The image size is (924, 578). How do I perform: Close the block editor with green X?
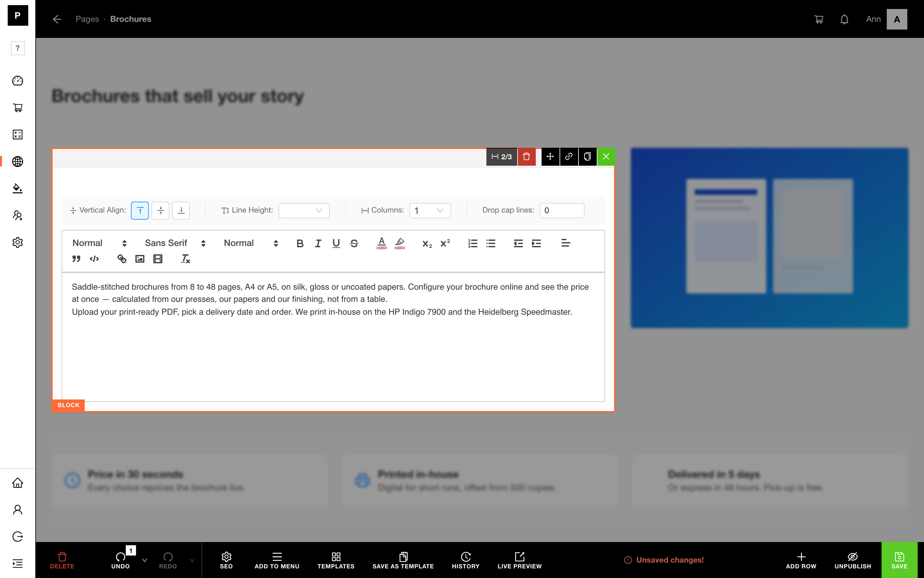click(606, 157)
